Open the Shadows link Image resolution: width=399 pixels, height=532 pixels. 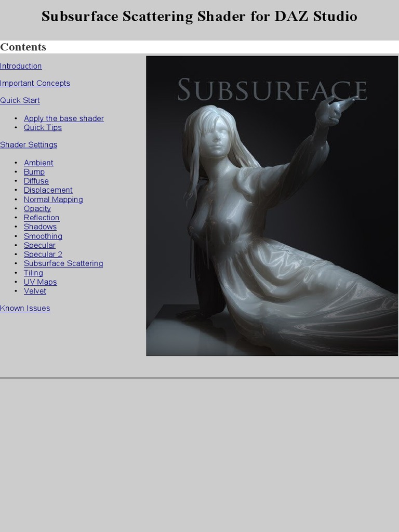pos(40,227)
